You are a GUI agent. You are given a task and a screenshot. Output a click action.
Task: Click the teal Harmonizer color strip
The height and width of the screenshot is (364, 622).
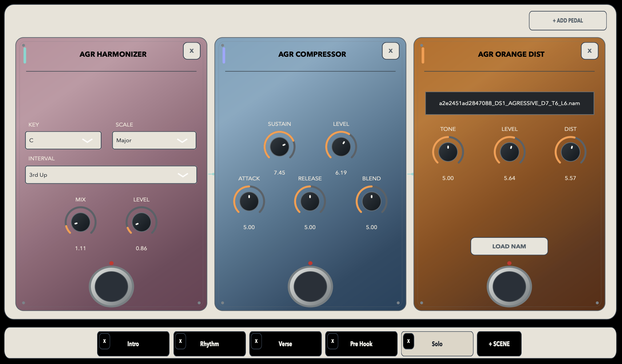tap(25, 55)
